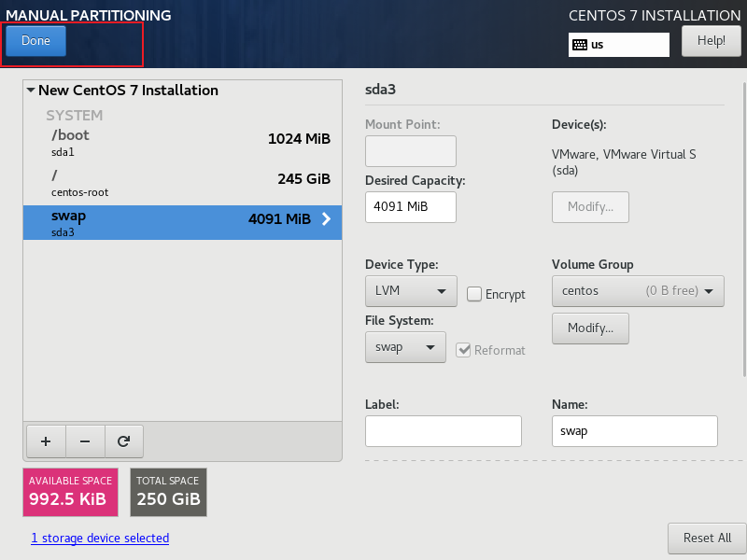
Task: Click the Desired Capacity input field
Action: point(410,207)
